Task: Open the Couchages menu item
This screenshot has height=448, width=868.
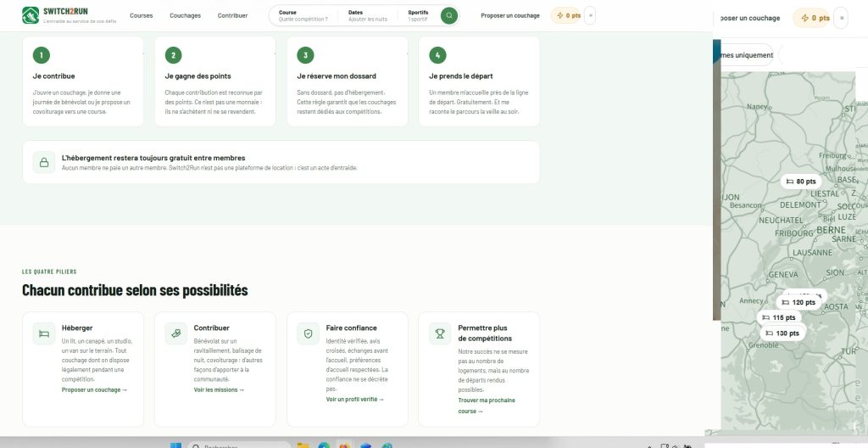Action: (x=185, y=15)
